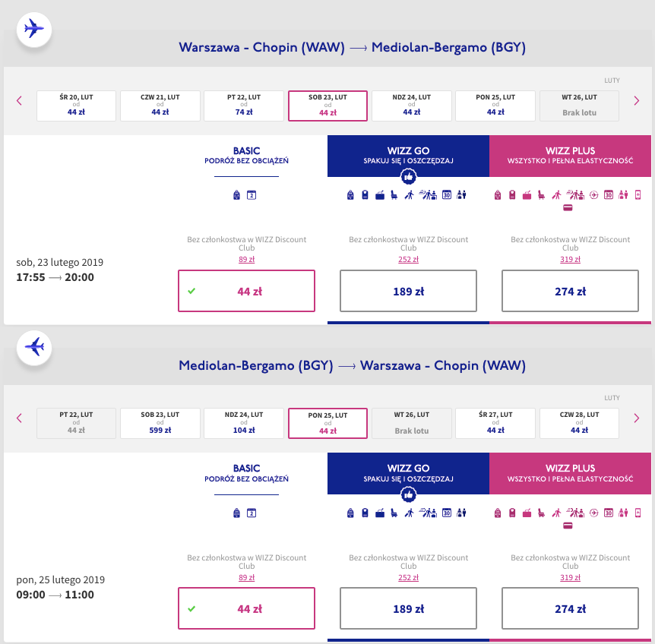This screenshot has height=644, width=655.
Task: Select return date NDZ 24, LUT for 104 zł
Action: [x=244, y=423]
